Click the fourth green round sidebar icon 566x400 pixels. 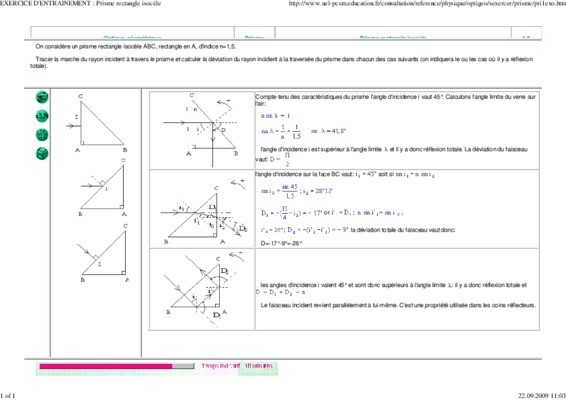(x=42, y=153)
